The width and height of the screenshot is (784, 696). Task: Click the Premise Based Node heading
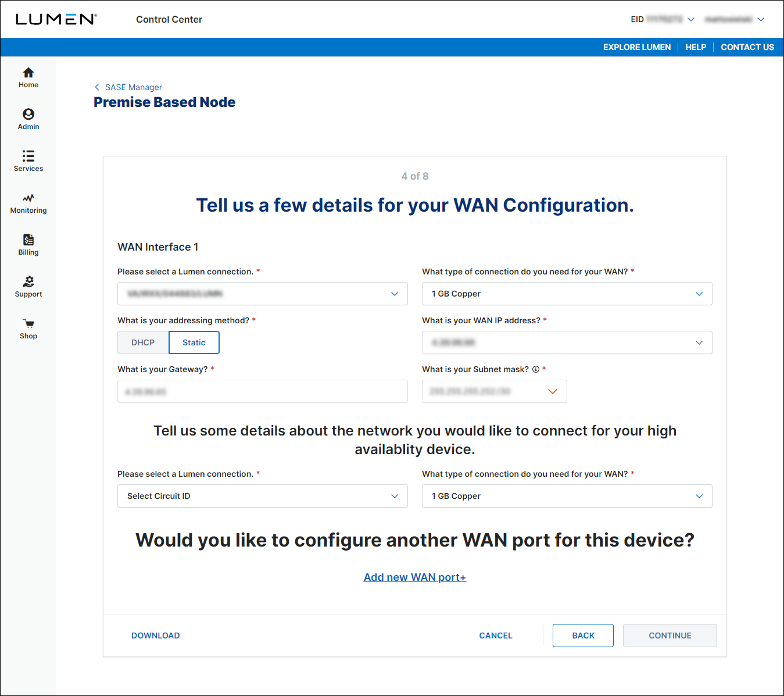(164, 102)
